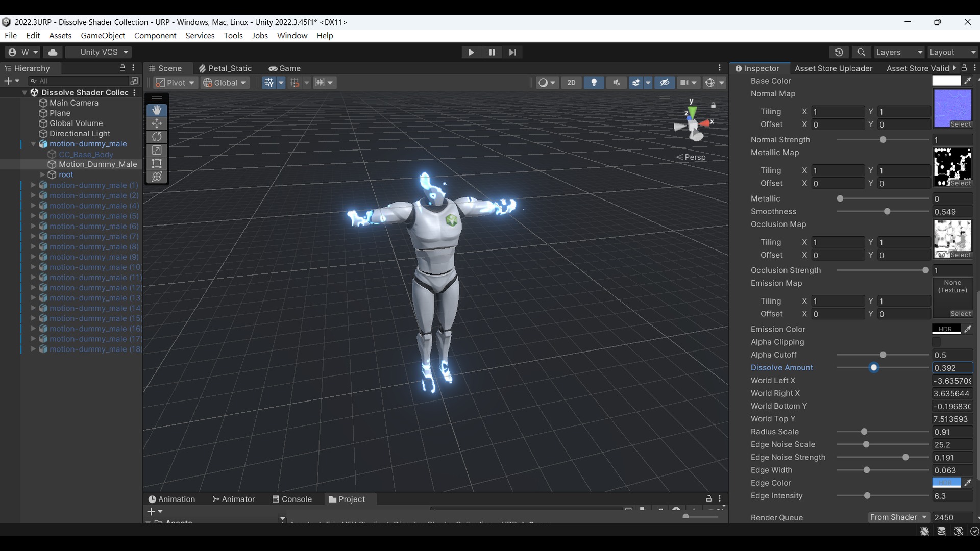
Task: Toggle 2D view mode in scene
Action: click(x=571, y=83)
